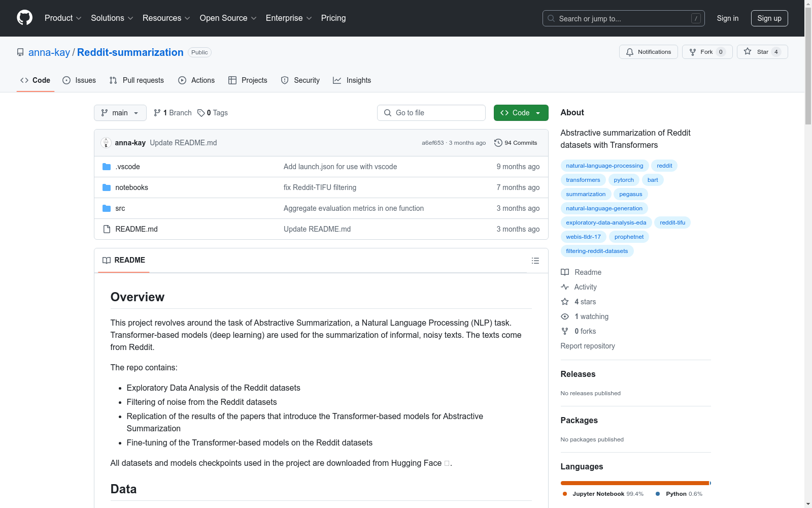The width and height of the screenshot is (812, 508).
Task: Open the a6ef653 commit hash
Action: click(x=432, y=143)
